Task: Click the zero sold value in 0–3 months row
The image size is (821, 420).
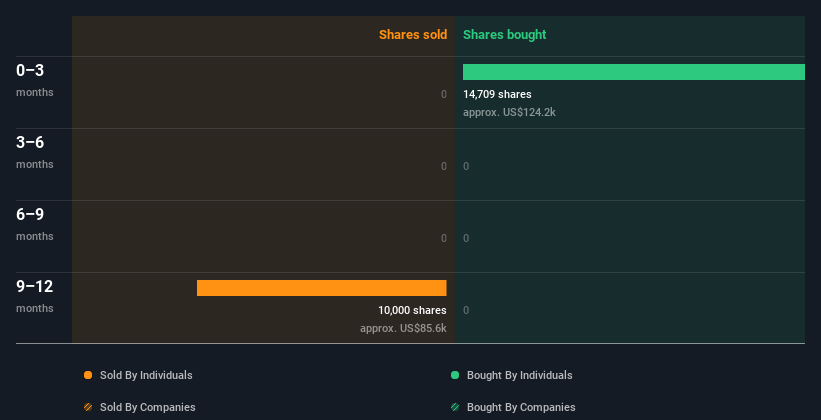Action: pos(444,94)
